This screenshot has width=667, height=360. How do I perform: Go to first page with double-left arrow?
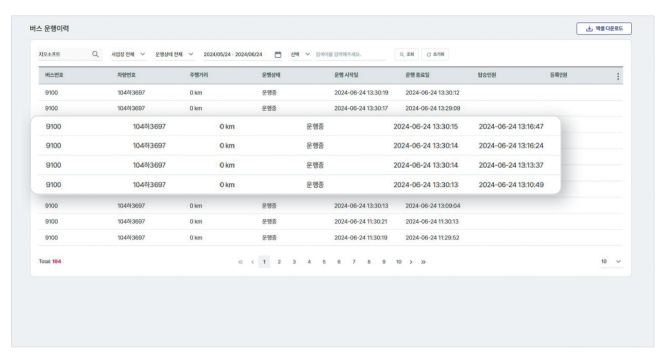[x=240, y=262]
